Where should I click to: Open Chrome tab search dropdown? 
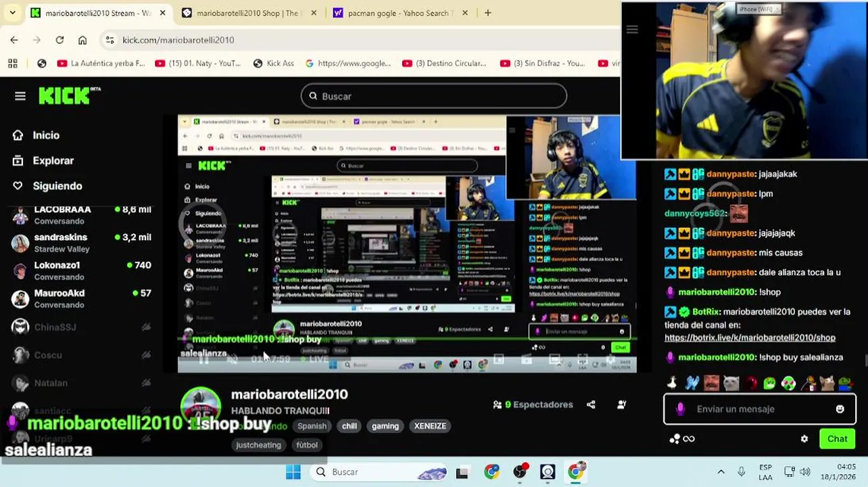12,13
